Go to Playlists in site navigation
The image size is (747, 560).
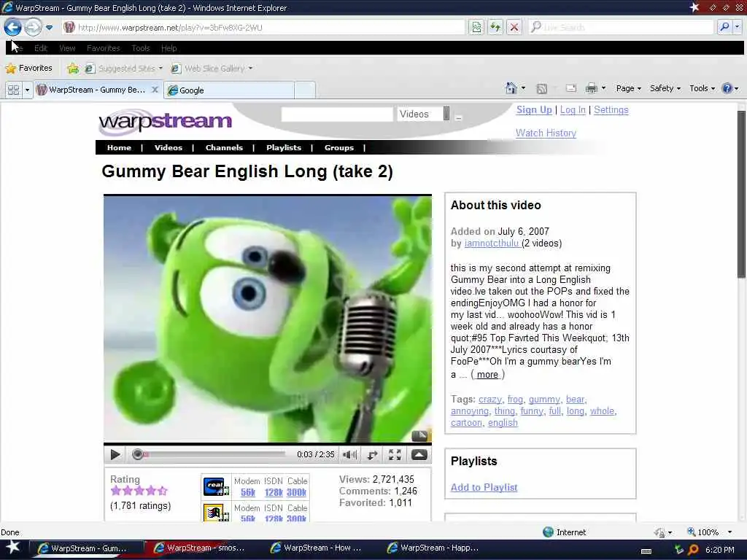pyautogui.click(x=284, y=147)
